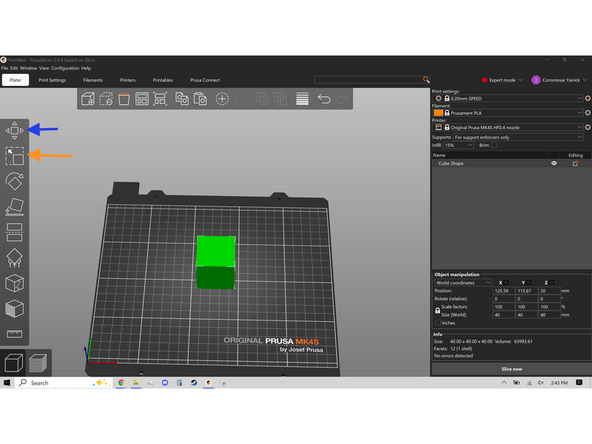Viewport: 592px width, 444px height.
Task: Select the Cut tool
Action: (x=14, y=232)
